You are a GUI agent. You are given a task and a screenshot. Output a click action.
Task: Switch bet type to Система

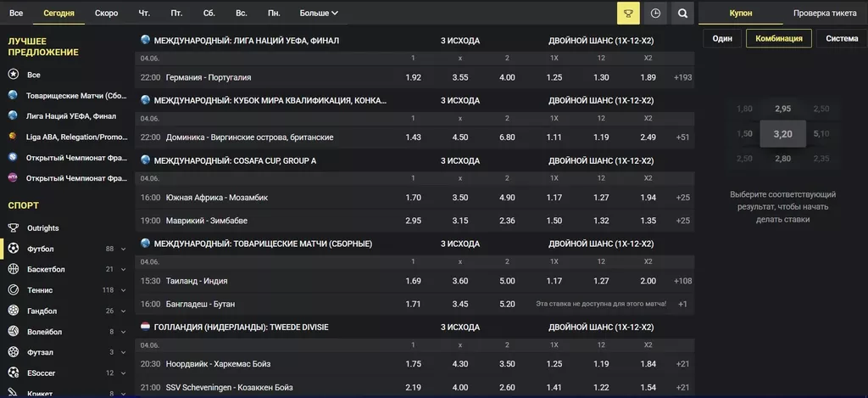(841, 38)
